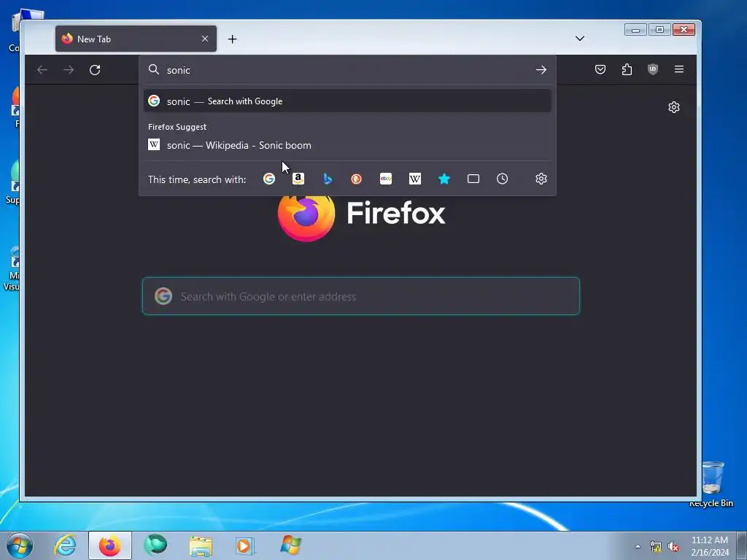Go forward using the forward arrow
The height and width of the screenshot is (560, 747).
coord(69,70)
